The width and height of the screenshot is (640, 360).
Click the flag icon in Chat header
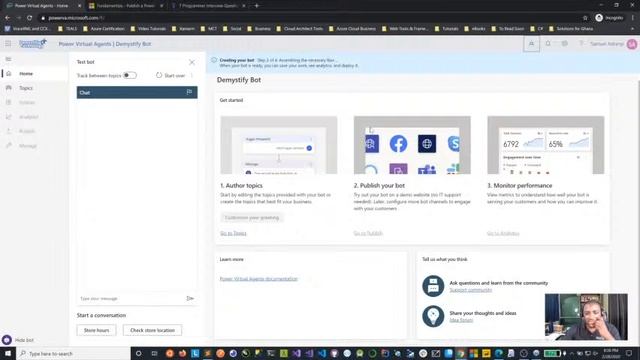pos(189,92)
